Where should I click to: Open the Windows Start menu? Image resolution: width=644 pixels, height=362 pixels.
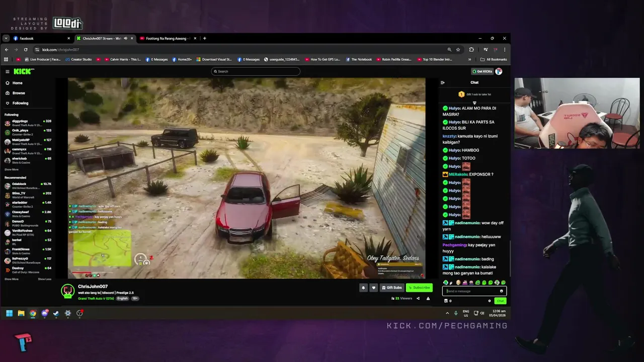(9, 313)
